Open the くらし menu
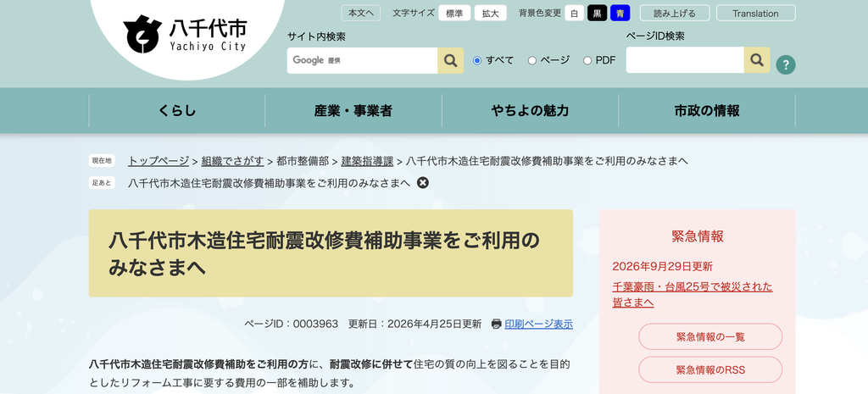Screen dimensions: 868x394 (x=177, y=111)
